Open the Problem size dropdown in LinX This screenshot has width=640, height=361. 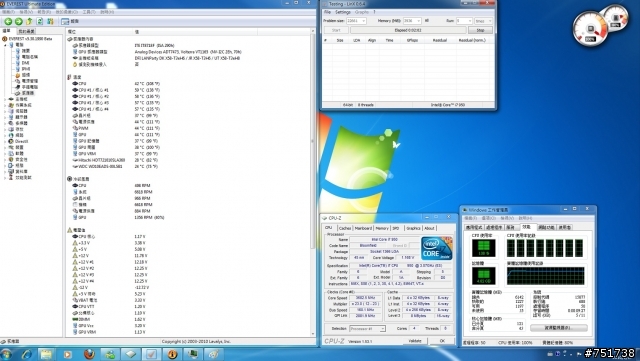pyautogui.click(x=356, y=21)
